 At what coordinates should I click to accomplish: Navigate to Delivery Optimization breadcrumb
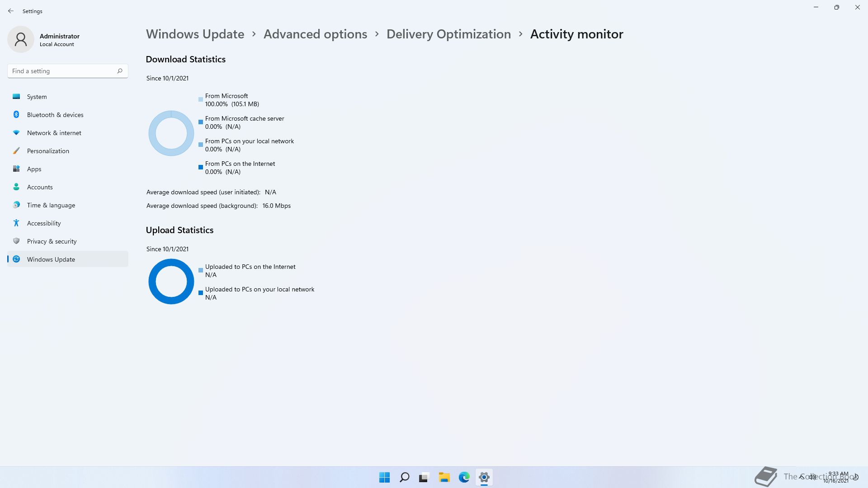448,34
